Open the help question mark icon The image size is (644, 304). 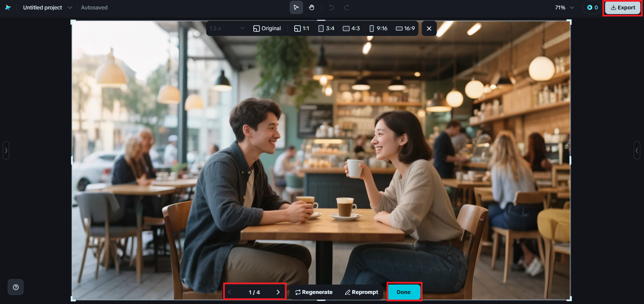pos(16,287)
